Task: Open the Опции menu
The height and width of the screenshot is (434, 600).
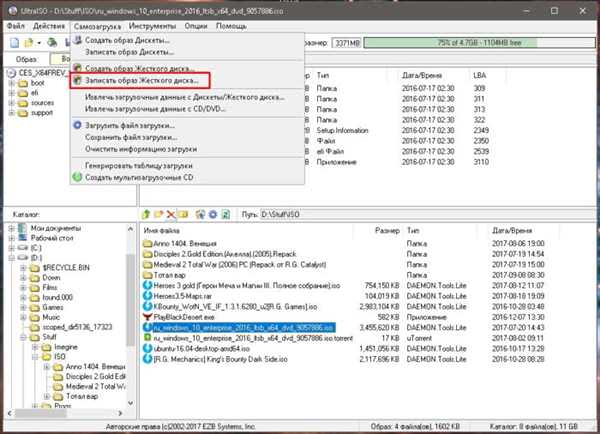Action: point(196,26)
